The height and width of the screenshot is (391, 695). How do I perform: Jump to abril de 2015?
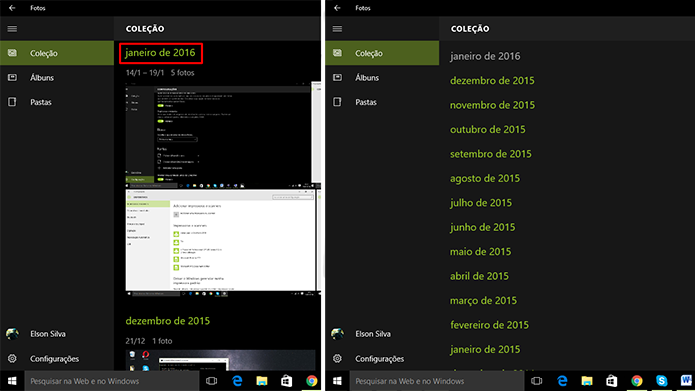[x=479, y=276]
